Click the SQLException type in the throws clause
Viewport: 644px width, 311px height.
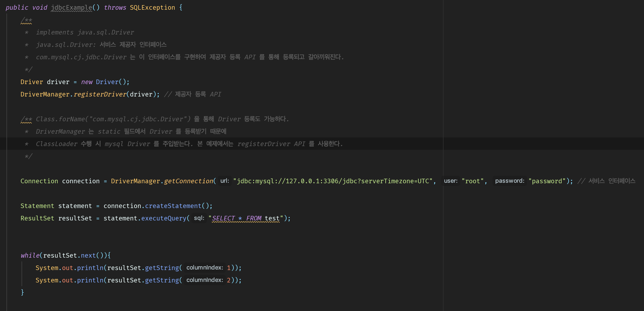[152, 8]
